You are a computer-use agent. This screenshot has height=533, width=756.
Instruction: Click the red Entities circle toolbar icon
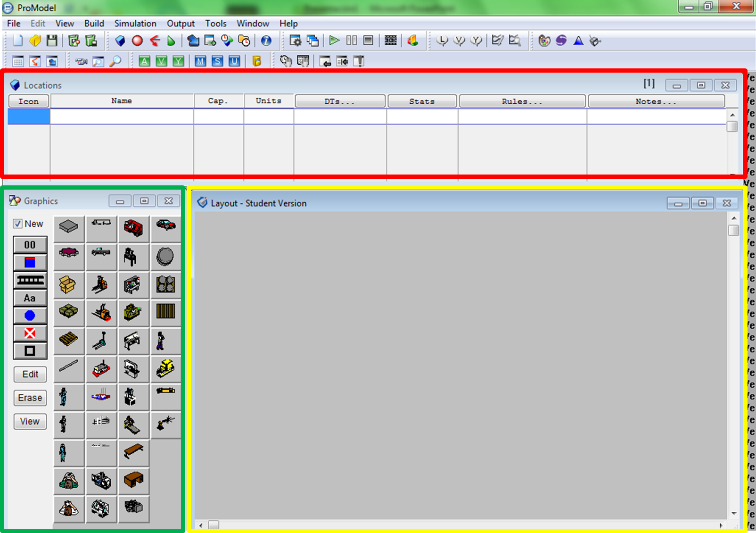coord(137,41)
